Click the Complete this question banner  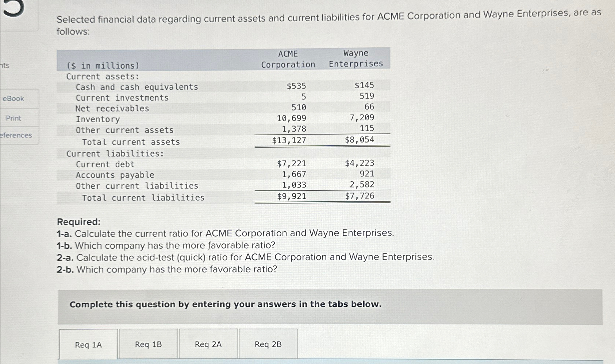(225, 304)
